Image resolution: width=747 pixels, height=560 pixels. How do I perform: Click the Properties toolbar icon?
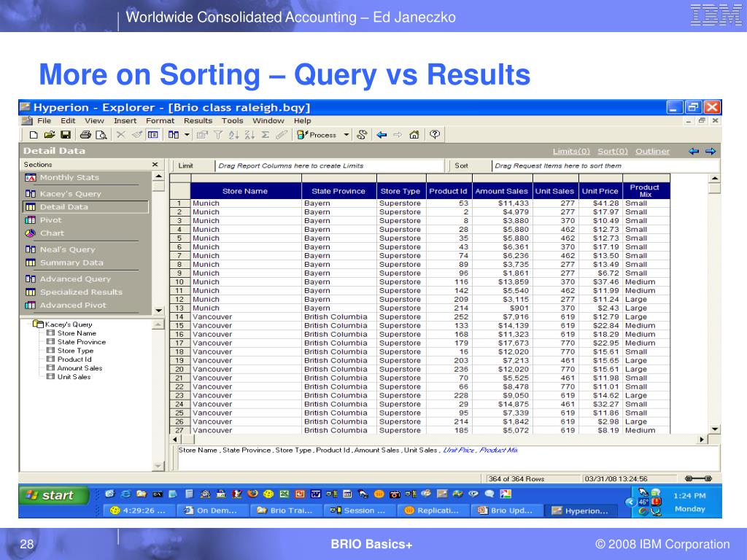coord(202,135)
